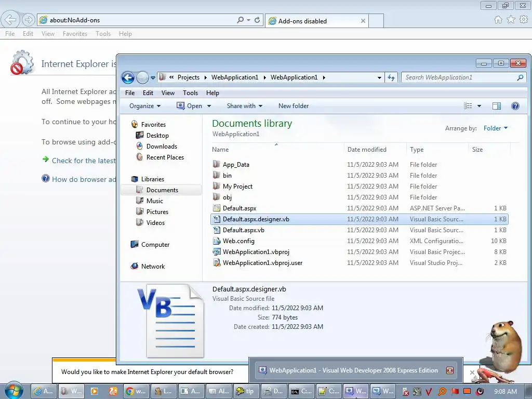The image size is (532, 399).
Task: Select the Add-ons disabled tab
Action: [x=317, y=21]
